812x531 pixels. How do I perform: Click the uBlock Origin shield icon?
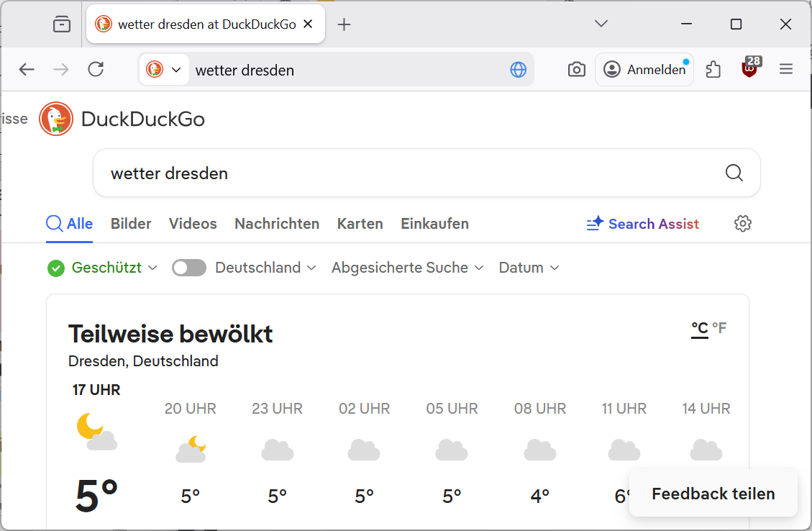coord(749,69)
